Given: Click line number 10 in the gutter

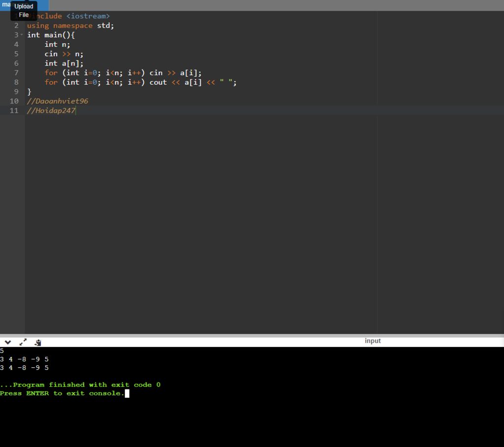Looking at the screenshot, I should 14,101.
